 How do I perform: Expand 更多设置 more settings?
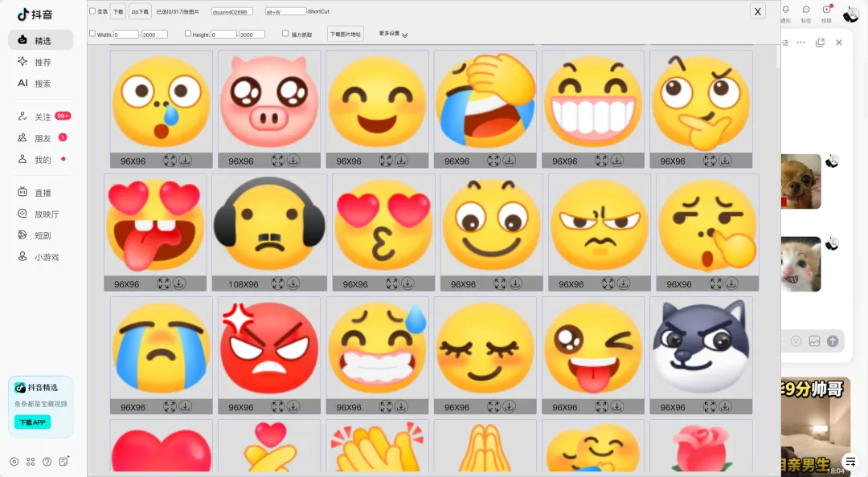pyautogui.click(x=393, y=35)
